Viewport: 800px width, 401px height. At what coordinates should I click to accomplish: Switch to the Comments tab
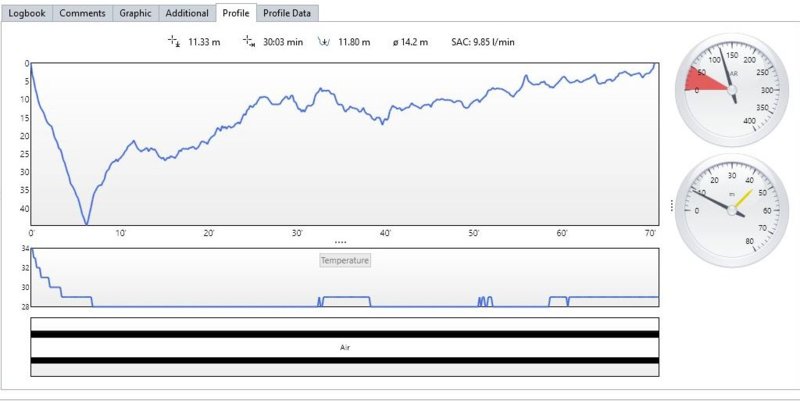coord(82,13)
